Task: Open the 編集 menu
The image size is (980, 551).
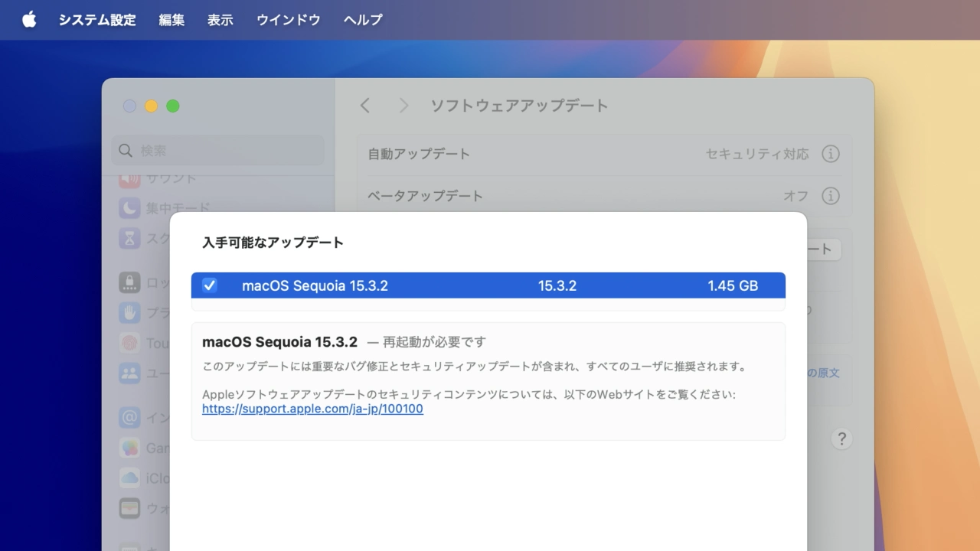Action: click(171, 20)
